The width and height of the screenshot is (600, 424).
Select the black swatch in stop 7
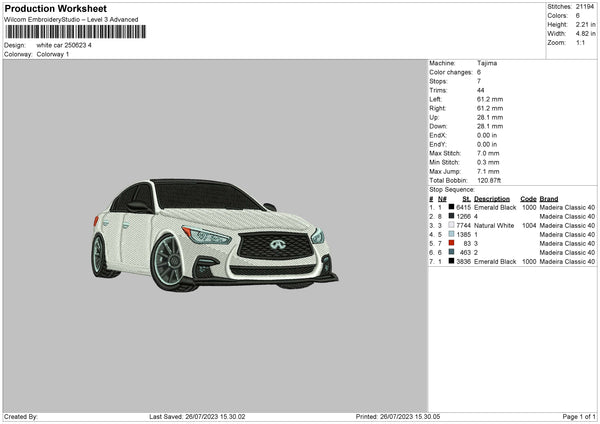[452, 261]
